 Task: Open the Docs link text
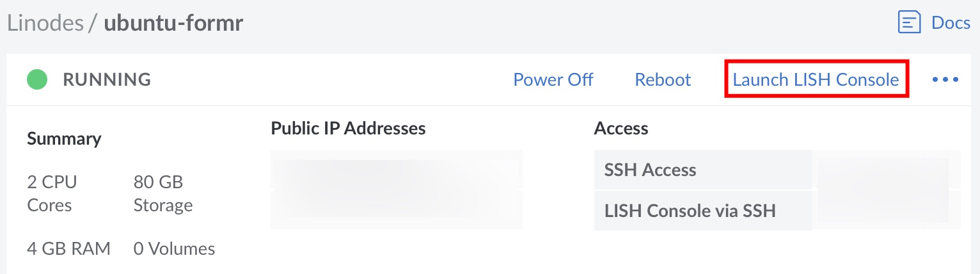pos(951,23)
